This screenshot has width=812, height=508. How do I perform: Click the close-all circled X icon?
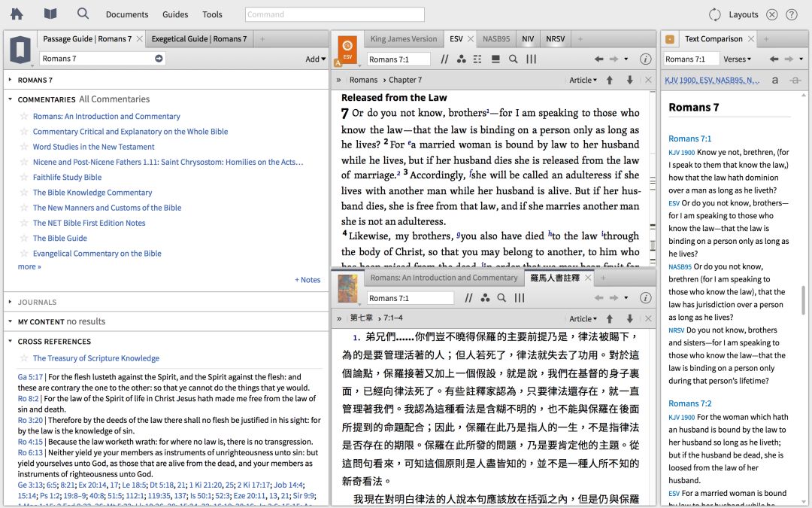point(771,14)
